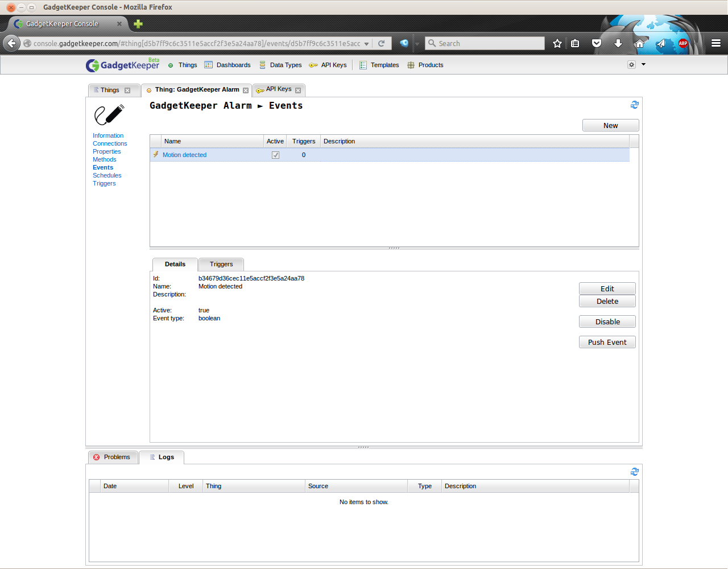Screen dimensions: 728x569
Task: Refresh the Events list
Action: pyautogui.click(x=635, y=105)
